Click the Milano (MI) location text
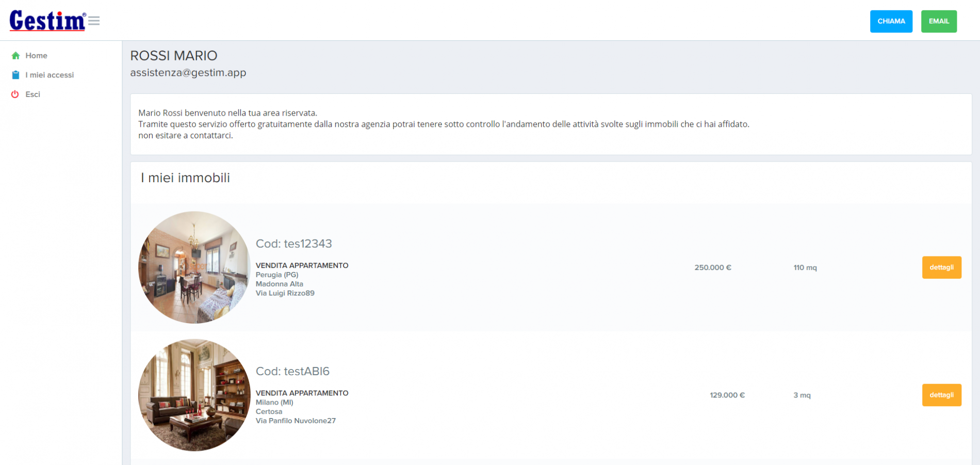This screenshot has width=980, height=465. (274, 402)
